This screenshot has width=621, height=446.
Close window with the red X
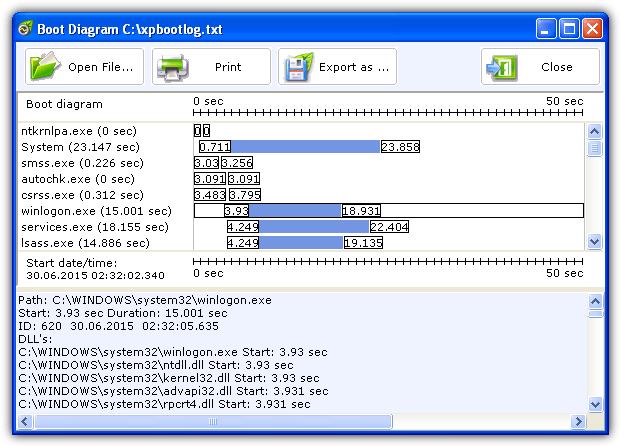[592, 29]
